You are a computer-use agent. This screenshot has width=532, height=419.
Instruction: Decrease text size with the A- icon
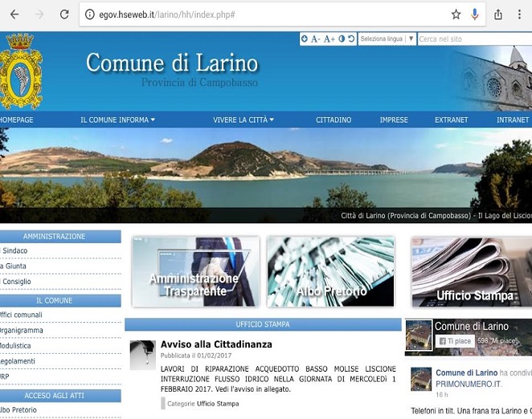pyautogui.click(x=316, y=39)
